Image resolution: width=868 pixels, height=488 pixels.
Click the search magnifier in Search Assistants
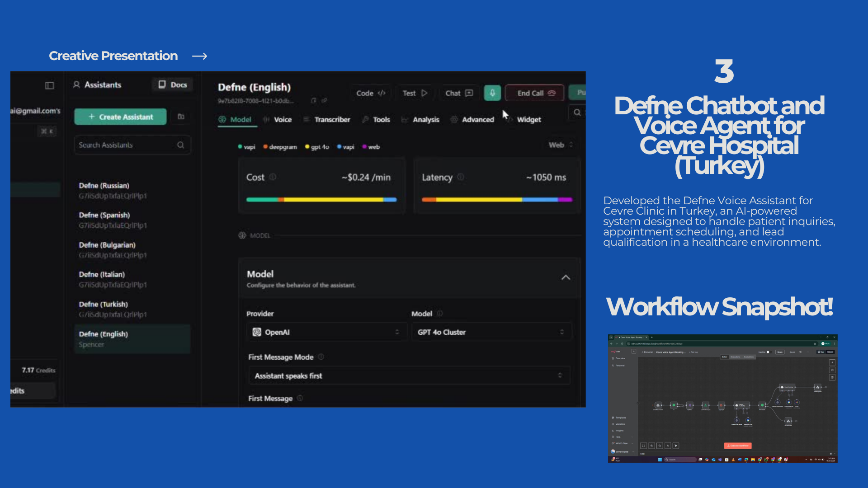180,145
